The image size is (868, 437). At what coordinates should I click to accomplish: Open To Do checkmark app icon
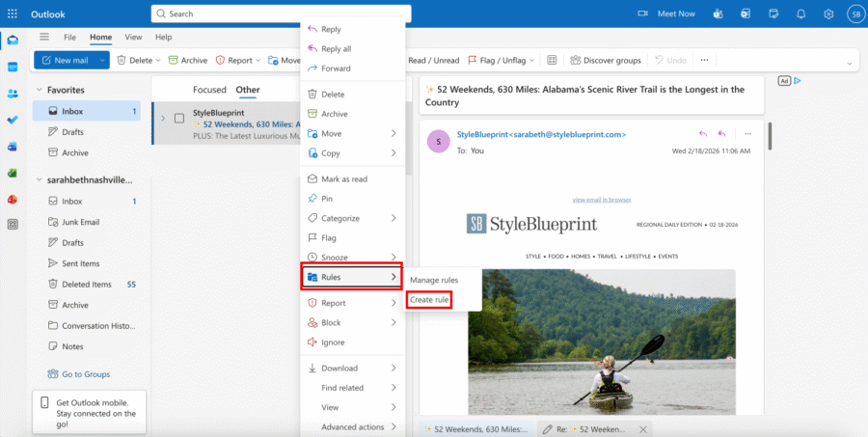(13, 121)
